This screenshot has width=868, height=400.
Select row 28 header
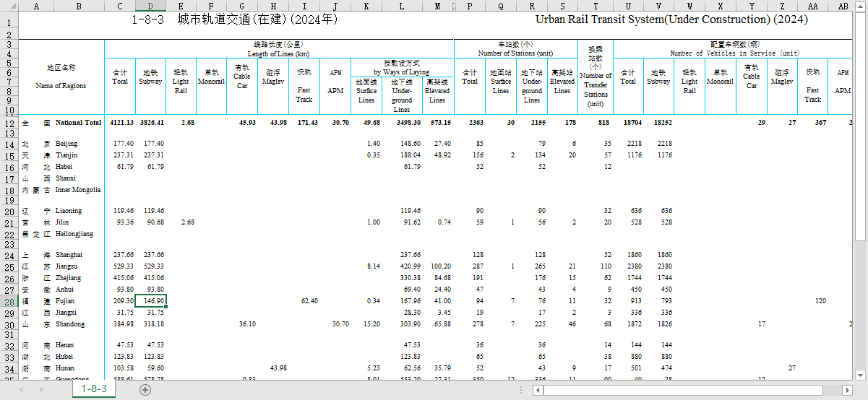point(9,301)
